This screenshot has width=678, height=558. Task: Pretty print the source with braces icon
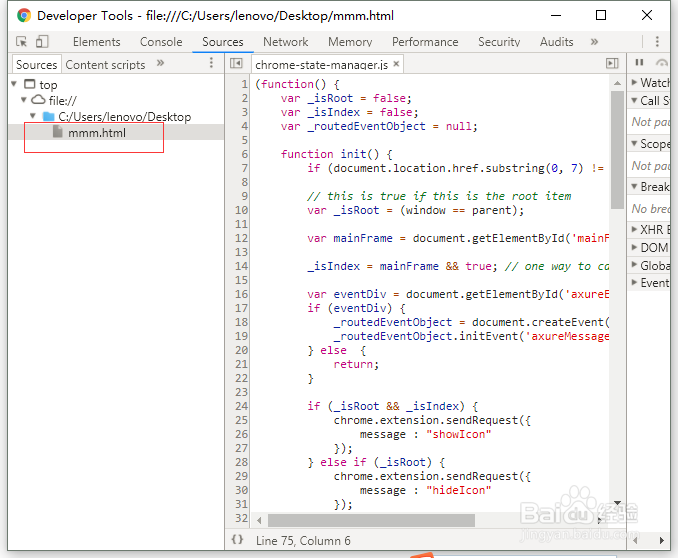point(237,539)
